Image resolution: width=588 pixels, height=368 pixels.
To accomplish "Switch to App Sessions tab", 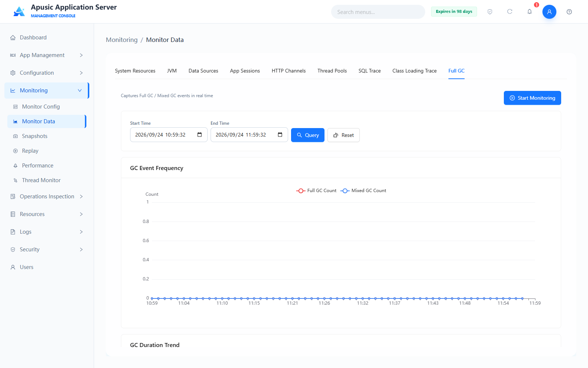I will point(245,71).
